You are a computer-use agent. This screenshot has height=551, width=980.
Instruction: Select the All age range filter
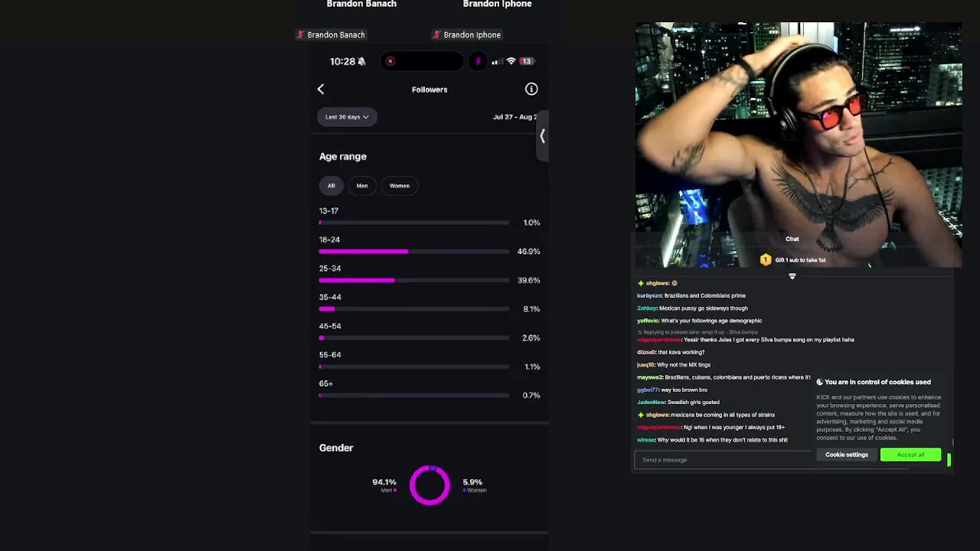[x=332, y=186]
